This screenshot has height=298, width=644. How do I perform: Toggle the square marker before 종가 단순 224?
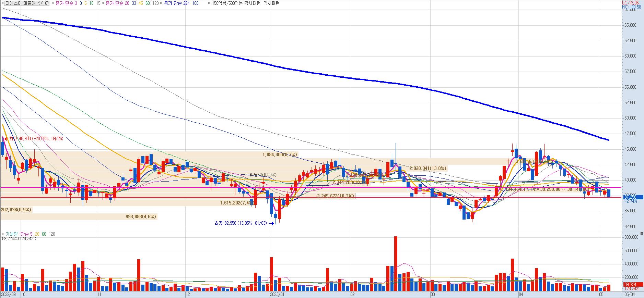161,3
